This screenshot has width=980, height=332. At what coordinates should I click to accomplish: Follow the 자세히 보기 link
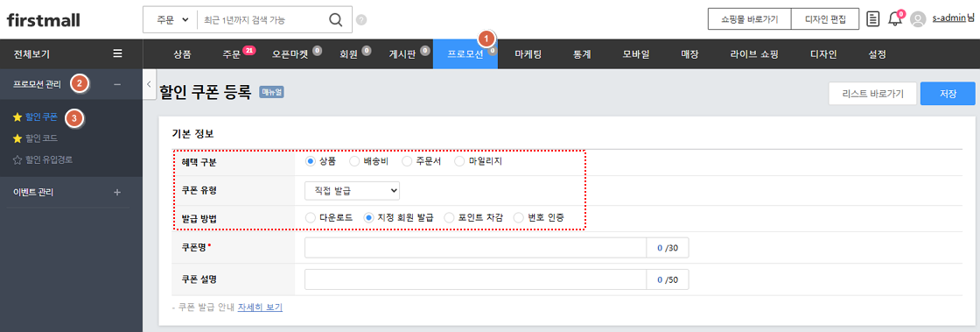coord(260,307)
